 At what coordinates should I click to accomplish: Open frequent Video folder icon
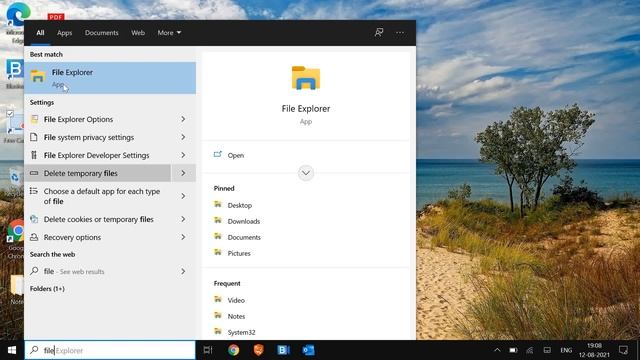[218, 299]
